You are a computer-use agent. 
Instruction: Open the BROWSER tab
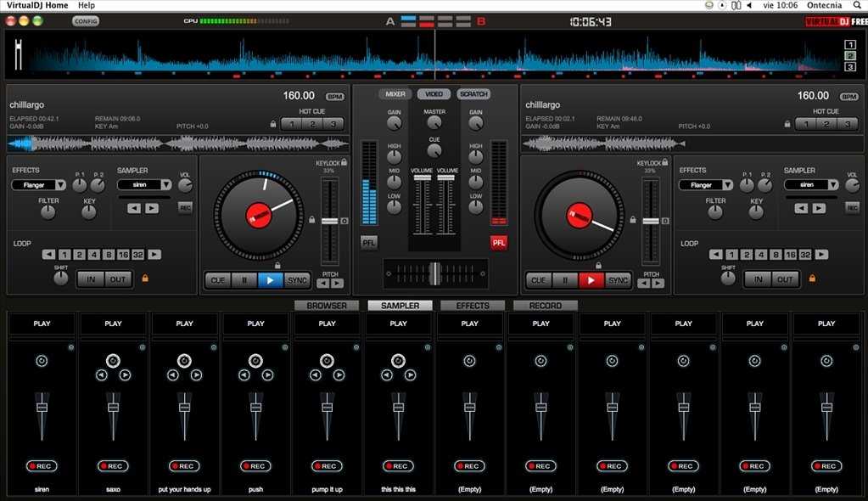click(327, 306)
